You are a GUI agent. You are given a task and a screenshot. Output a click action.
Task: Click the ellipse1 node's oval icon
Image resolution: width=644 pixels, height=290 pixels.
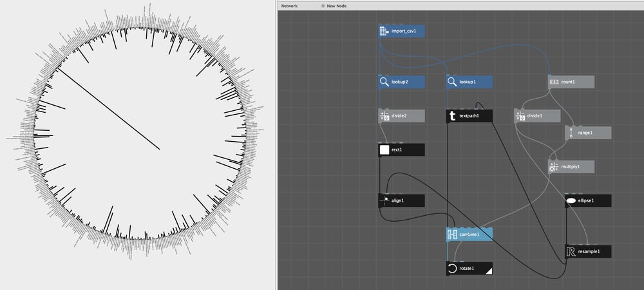click(571, 201)
